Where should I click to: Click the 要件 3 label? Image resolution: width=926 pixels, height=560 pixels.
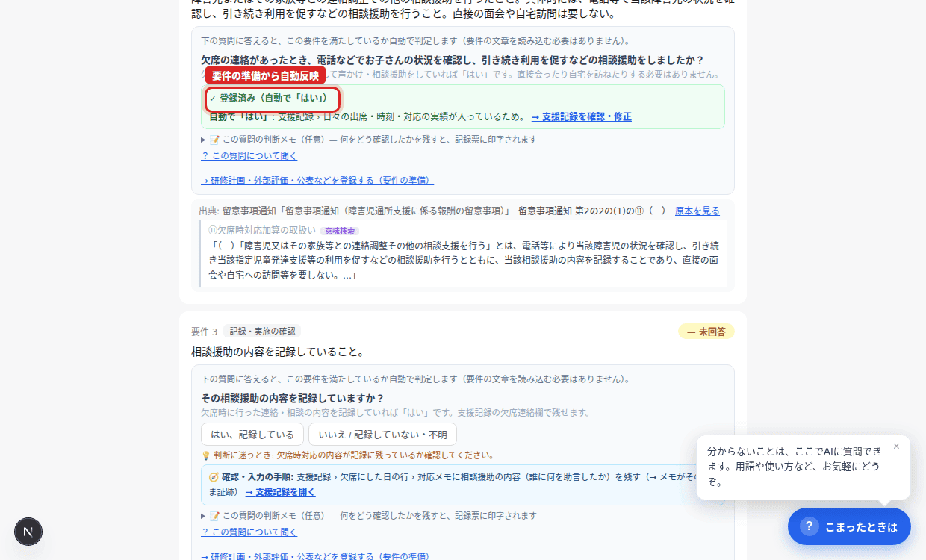[205, 332]
